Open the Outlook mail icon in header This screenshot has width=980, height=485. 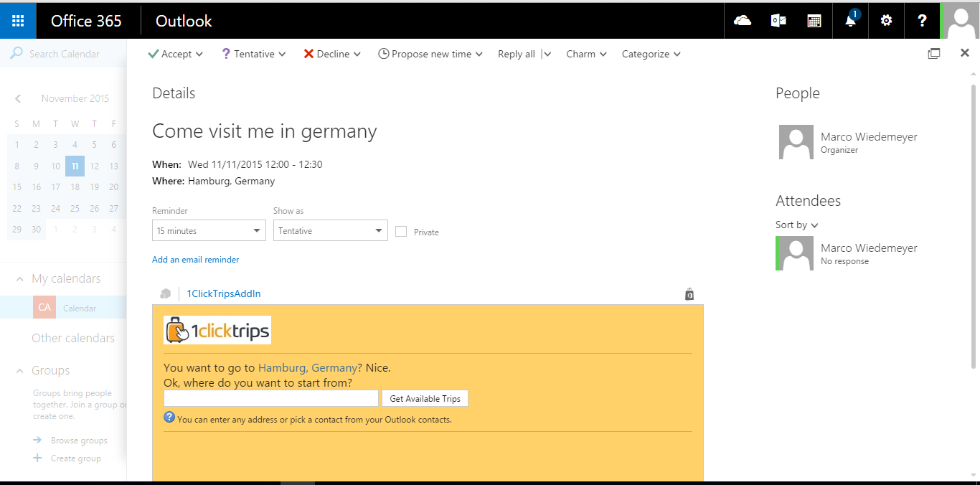[778, 21]
